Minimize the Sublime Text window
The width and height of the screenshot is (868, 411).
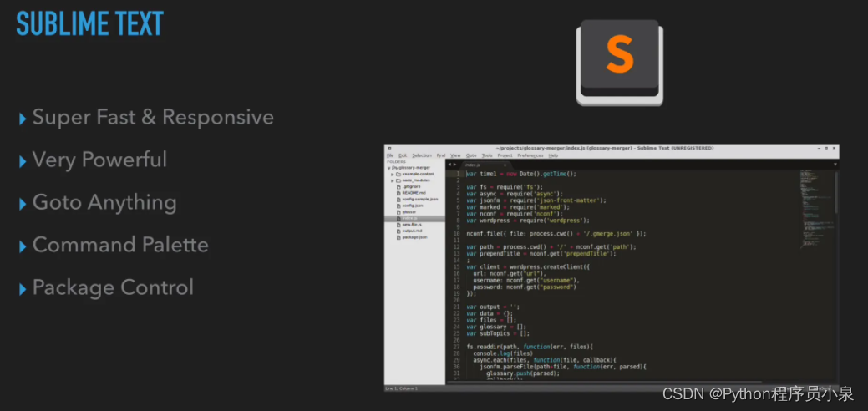coord(819,149)
